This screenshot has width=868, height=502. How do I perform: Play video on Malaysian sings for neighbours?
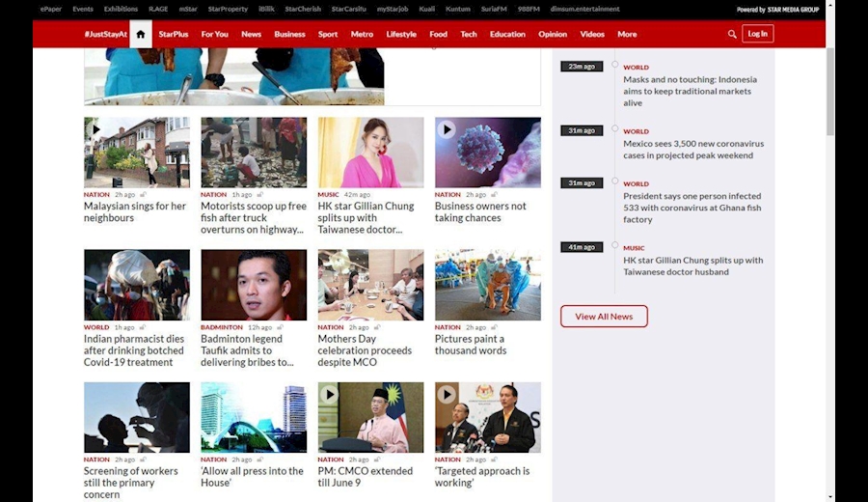[95, 129]
